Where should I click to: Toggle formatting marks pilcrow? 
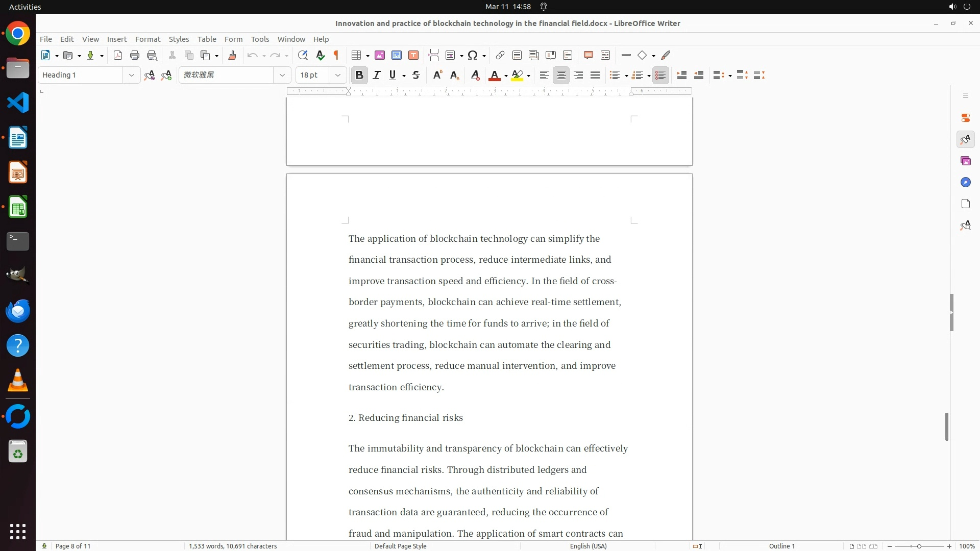336,56
